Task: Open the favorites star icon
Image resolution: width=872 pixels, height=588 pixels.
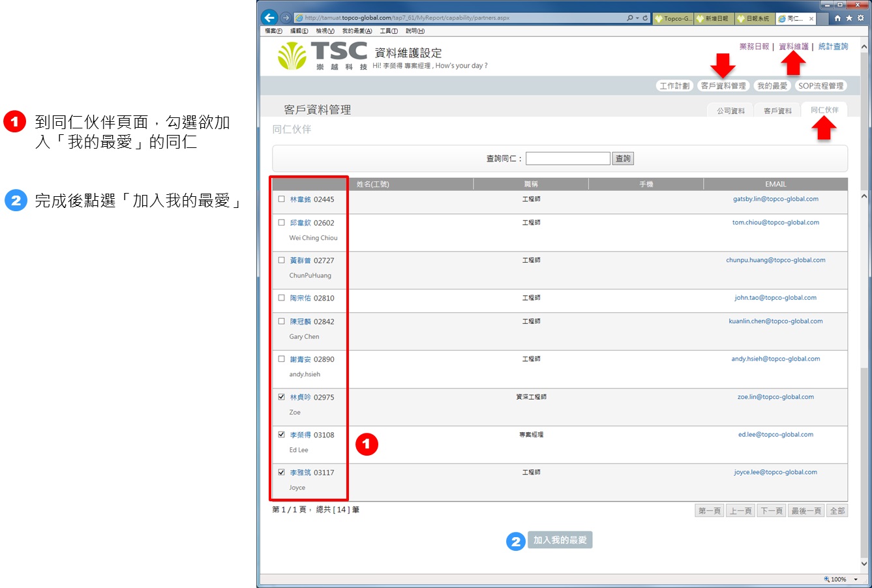Action: pos(849,18)
